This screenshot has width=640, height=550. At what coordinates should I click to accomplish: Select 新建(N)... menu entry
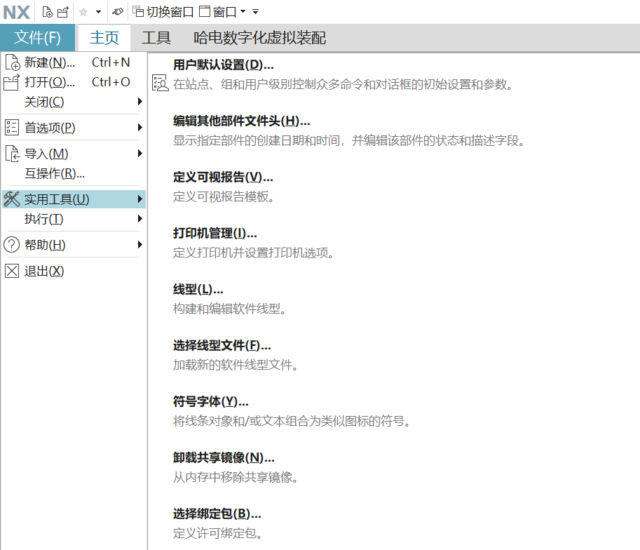pos(73,62)
